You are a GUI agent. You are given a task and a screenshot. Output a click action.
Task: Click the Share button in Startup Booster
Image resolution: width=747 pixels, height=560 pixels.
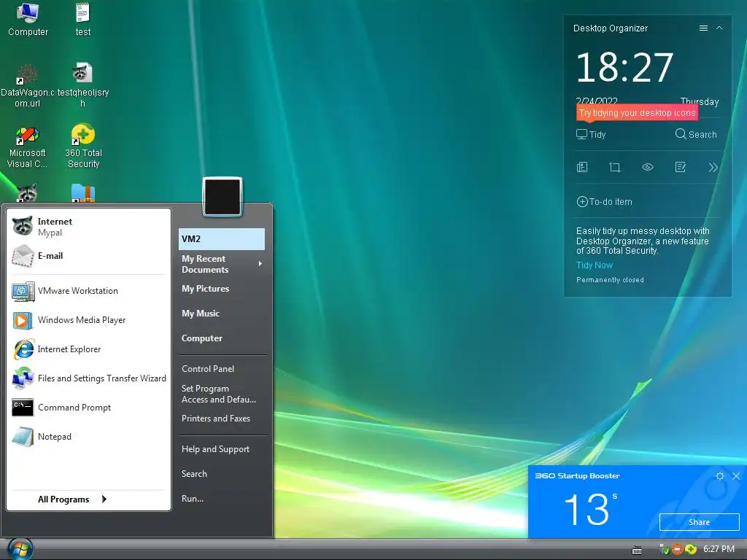[699, 522]
